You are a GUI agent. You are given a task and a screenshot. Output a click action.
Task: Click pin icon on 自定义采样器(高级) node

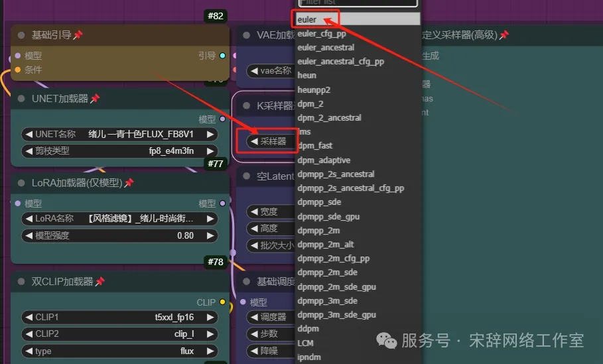pyautogui.click(x=503, y=35)
